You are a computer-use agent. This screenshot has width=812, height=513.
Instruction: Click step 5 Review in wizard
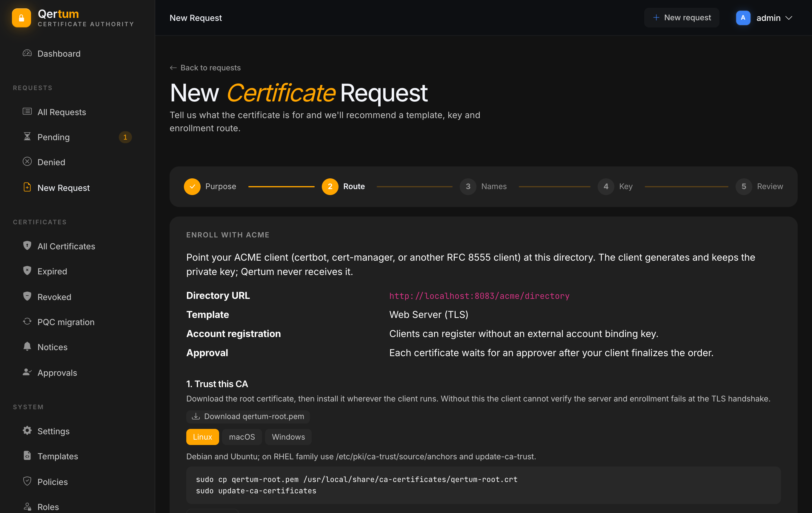759,187
